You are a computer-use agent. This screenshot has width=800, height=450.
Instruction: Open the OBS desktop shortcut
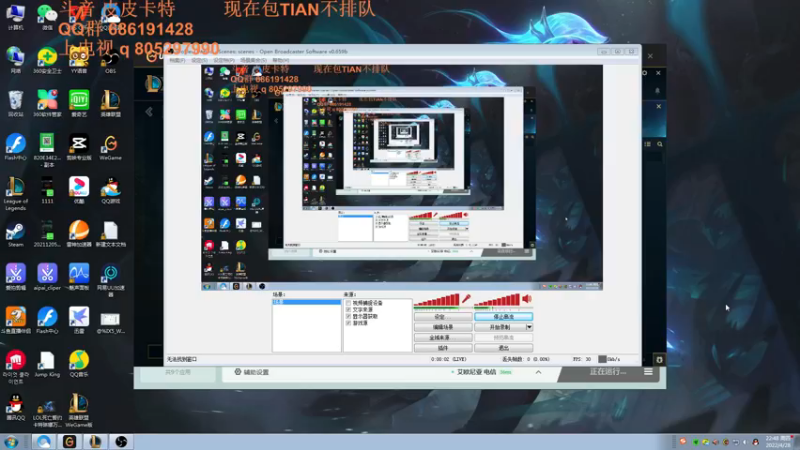point(110,60)
